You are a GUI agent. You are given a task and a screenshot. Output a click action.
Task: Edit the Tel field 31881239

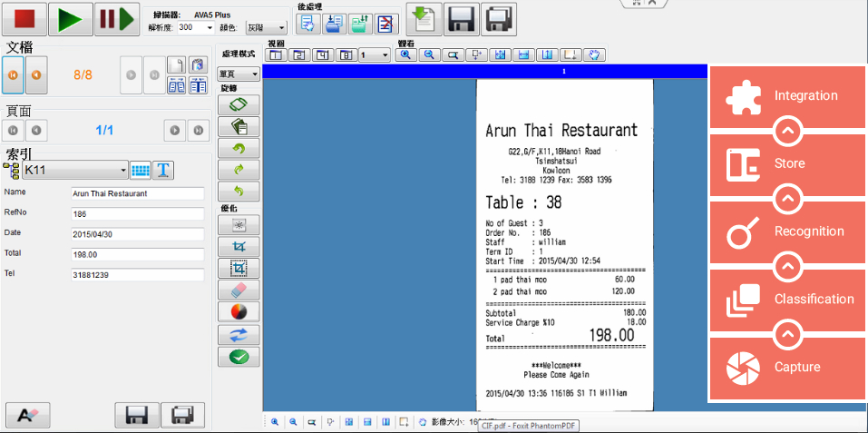coord(137,275)
